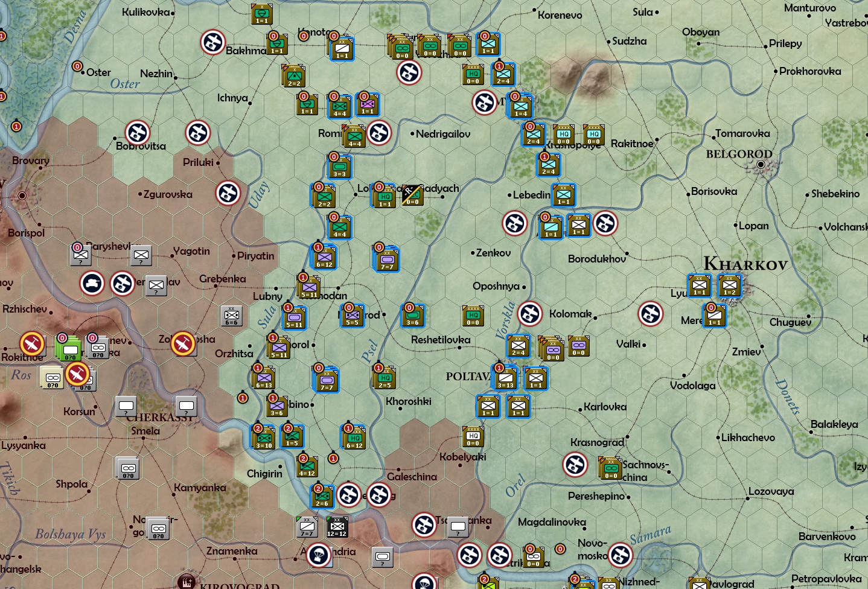Select the purple infantry 6=12 counter
The image size is (868, 589).
point(325,257)
